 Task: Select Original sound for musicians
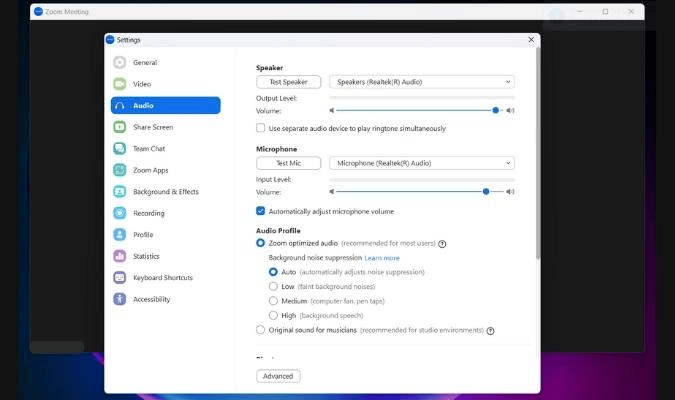(x=260, y=330)
